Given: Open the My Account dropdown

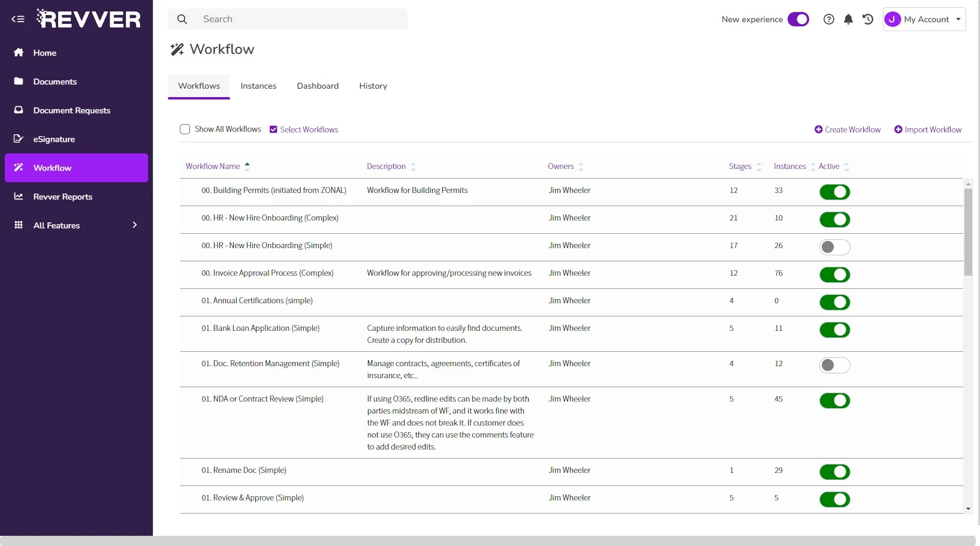Looking at the screenshot, I should (x=924, y=19).
